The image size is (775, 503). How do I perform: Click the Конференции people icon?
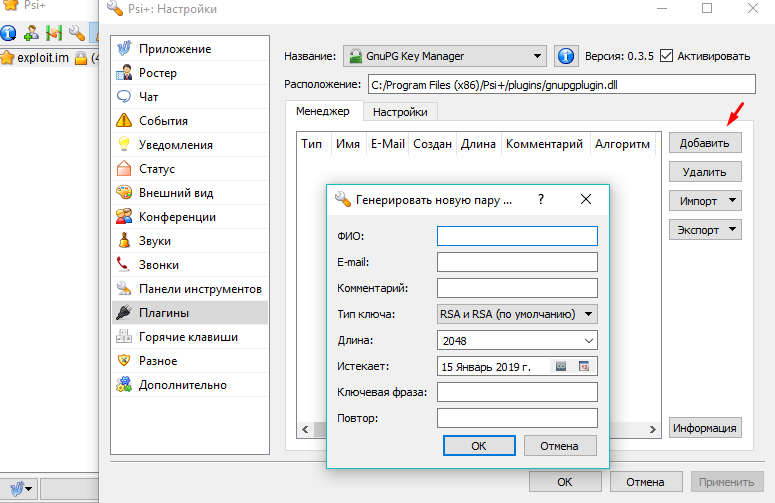(124, 216)
